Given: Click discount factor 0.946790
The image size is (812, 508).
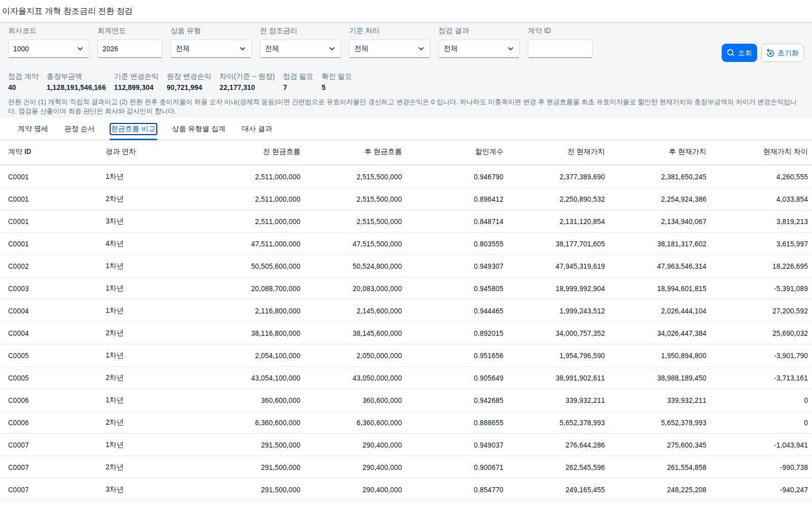Looking at the screenshot, I should pyautogui.click(x=489, y=177).
